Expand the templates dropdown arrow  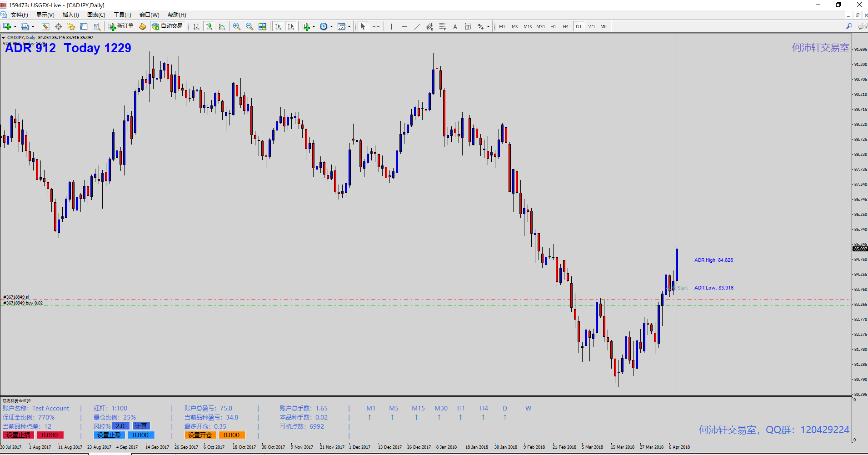349,26
